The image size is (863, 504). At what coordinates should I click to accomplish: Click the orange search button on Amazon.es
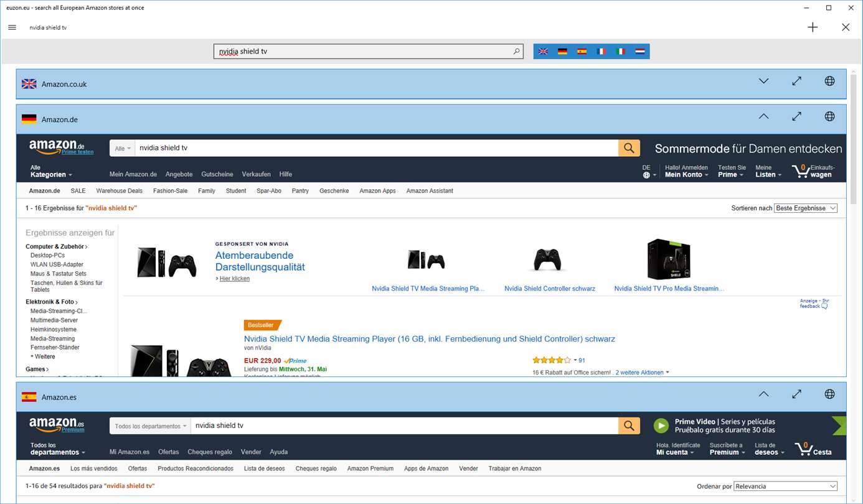click(x=629, y=426)
